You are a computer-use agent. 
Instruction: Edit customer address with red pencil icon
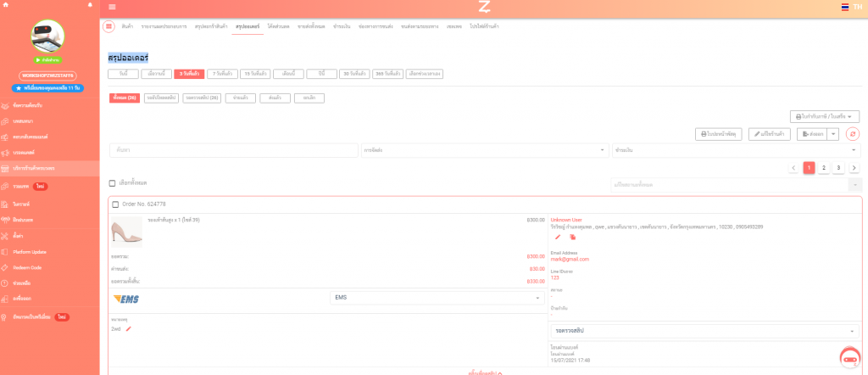[558, 237]
